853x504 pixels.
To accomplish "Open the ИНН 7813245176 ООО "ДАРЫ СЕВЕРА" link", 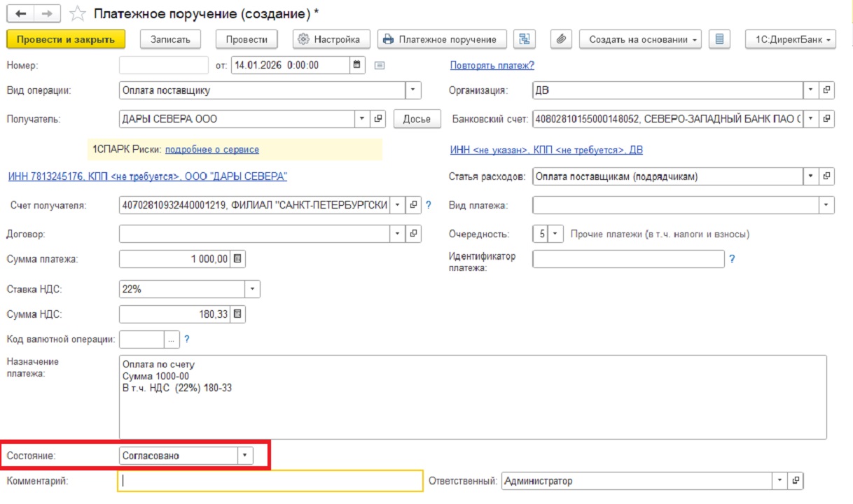I will [148, 176].
